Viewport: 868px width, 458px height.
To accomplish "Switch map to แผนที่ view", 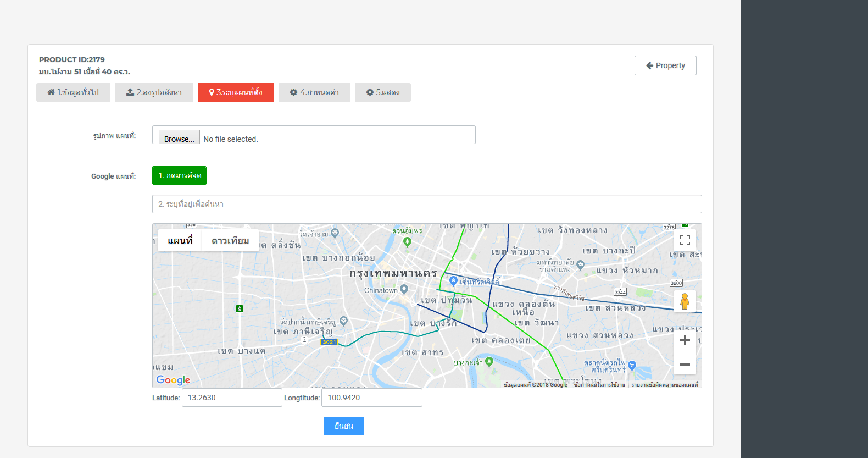I will coord(180,241).
